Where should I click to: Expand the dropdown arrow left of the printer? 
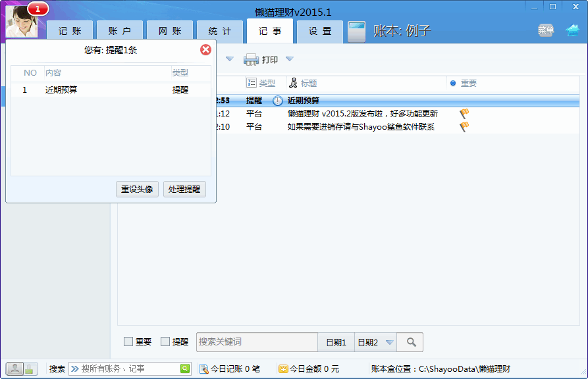(x=230, y=59)
